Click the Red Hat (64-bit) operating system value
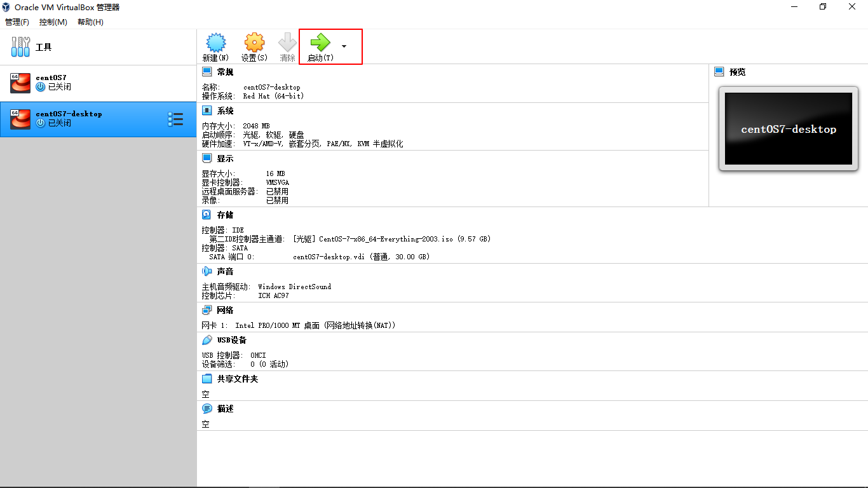The width and height of the screenshot is (868, 488). point(273,96)
